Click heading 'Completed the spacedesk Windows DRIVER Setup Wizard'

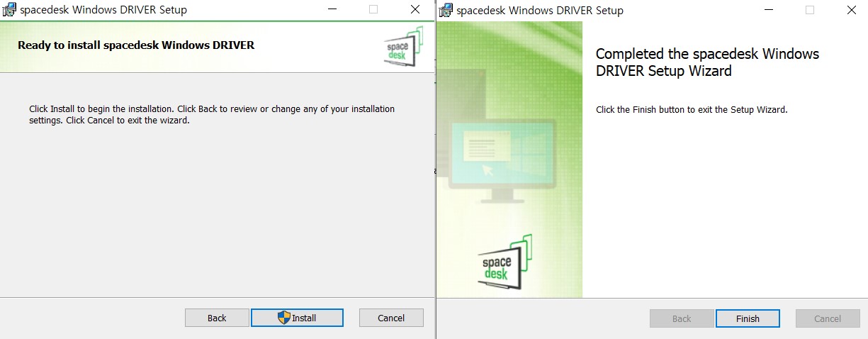[707, 62]
